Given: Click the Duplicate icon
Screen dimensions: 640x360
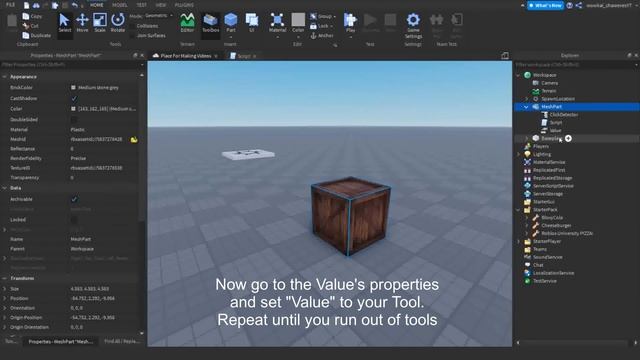Looking at the screenshot, I should (26, 36).
